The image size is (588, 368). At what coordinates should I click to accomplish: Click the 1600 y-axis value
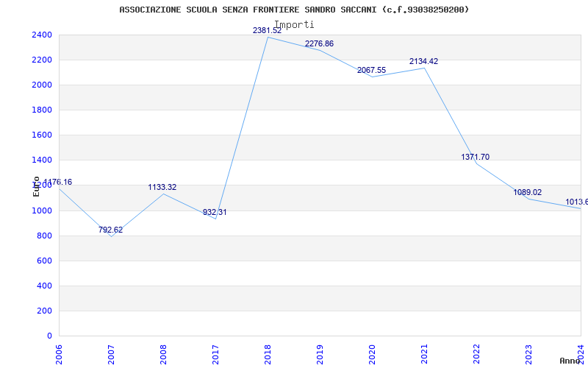42,135
